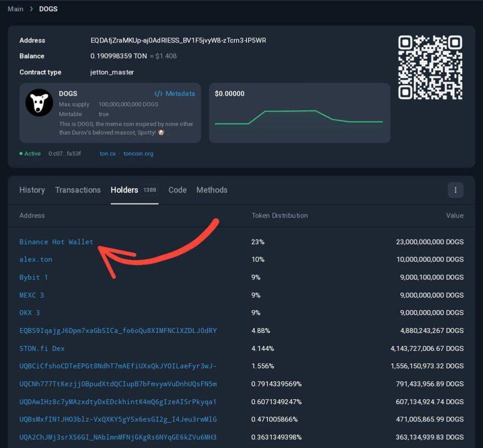Go to Main in breadcrumb
Image resolution: width=483 pixels, height=448 pixels.
coord(16,9)
